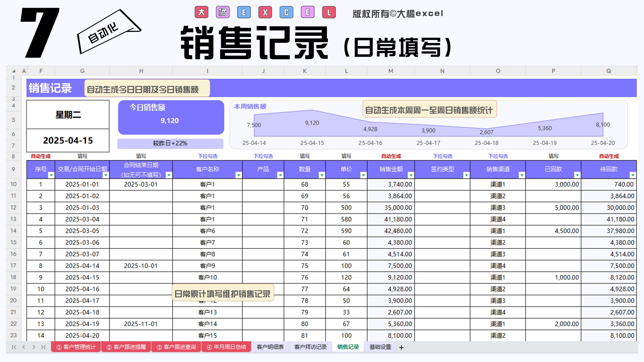This screenshot has width=644, height=362.
Task: Open the ① 客户管理统计 tab
Action: click(76, 347)
